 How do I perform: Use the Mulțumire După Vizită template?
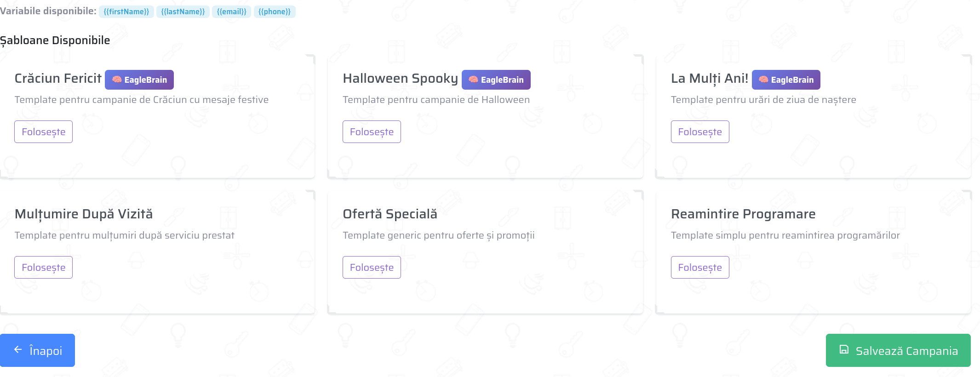(x=43, y=268)
